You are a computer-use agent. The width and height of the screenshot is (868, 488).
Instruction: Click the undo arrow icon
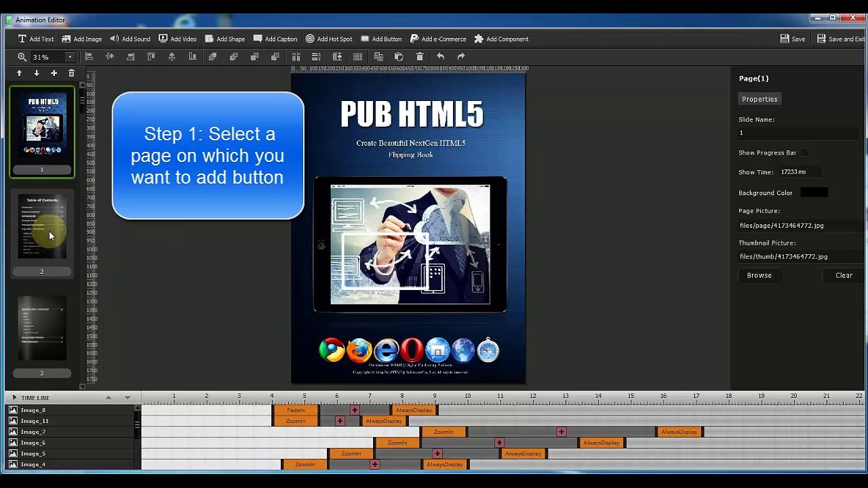click(x=440, y=57)
